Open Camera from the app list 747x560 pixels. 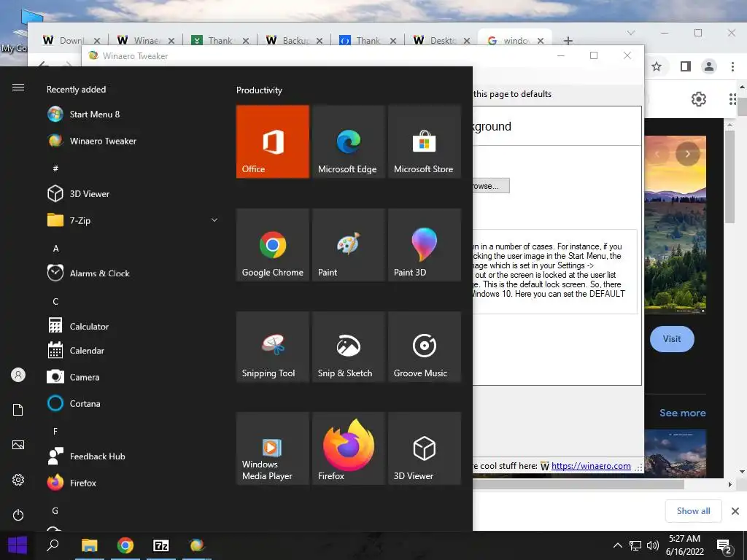point(133,377)
